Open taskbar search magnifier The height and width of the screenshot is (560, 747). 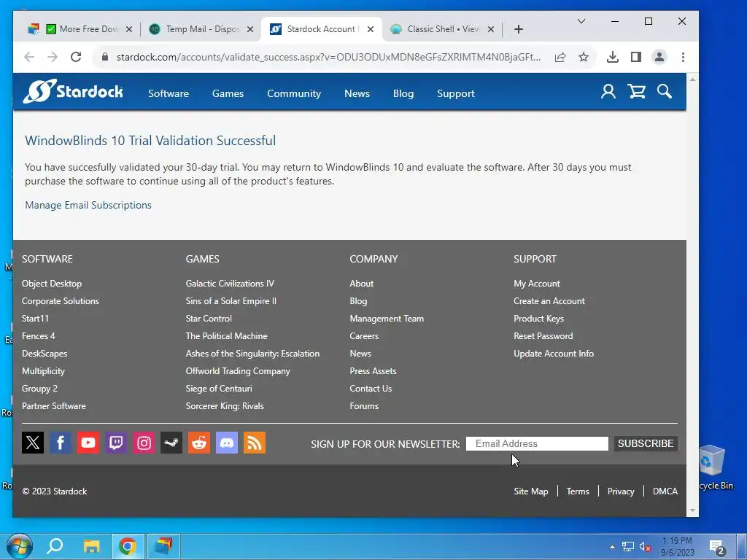coord(55,545)
